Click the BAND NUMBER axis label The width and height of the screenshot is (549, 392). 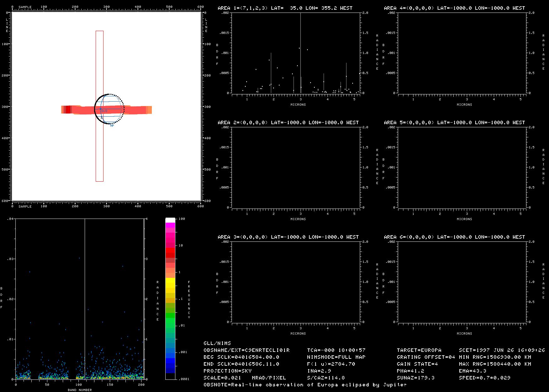[80, 390]
